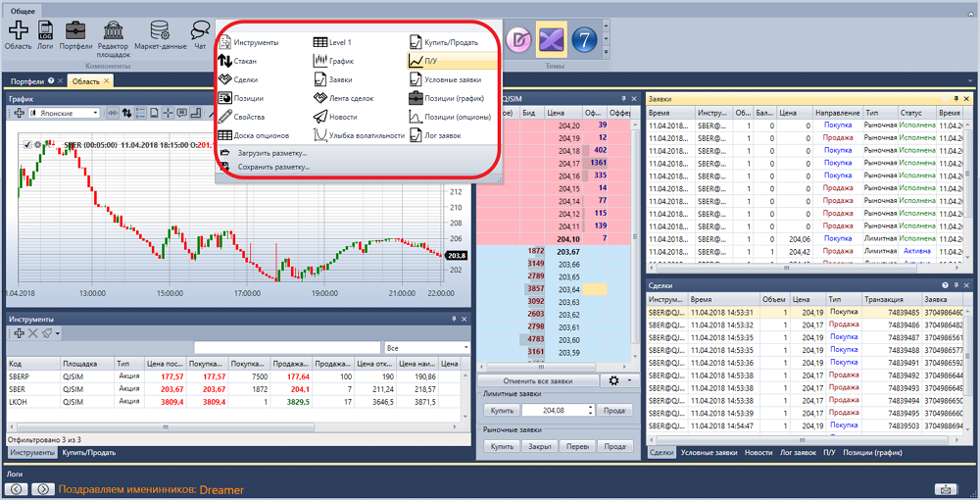Click the Инструменты search field
980x500 pixels.
click(x=287, y=347)
